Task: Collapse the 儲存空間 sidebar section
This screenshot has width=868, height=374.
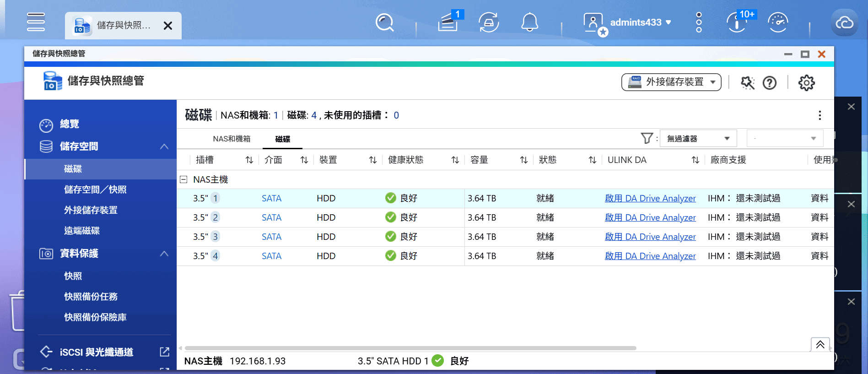Action: [x=164, y=146]
